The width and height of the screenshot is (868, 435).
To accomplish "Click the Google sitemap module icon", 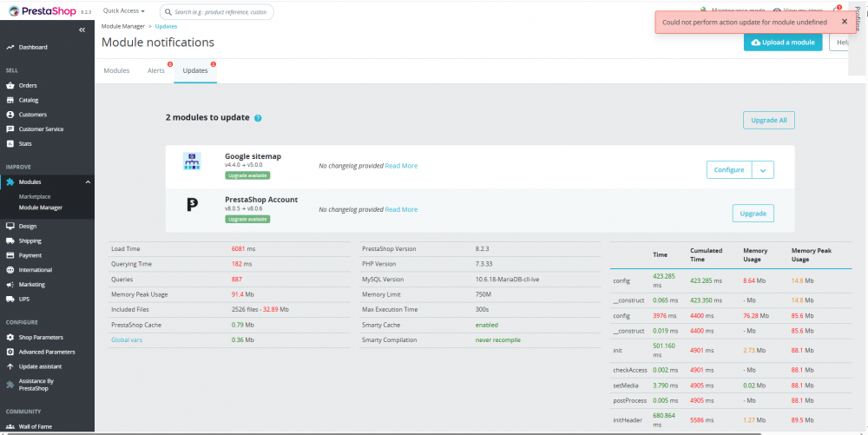I will click(192, 161).
